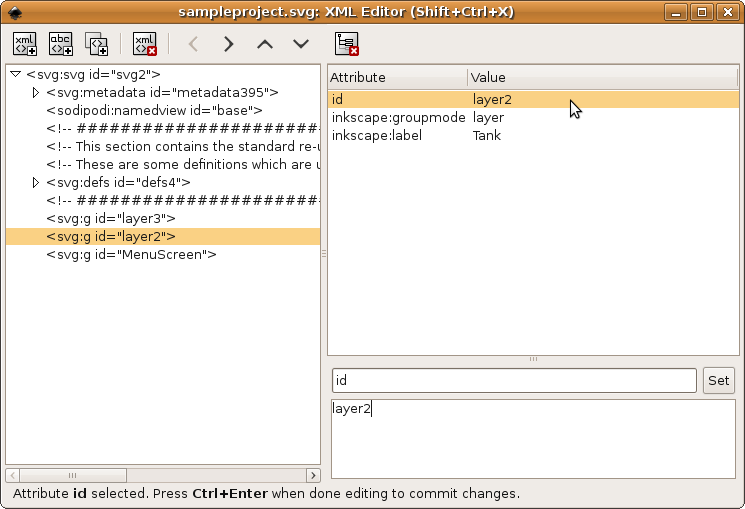Collapse the svg:svg id="svg2" root node

16,74
